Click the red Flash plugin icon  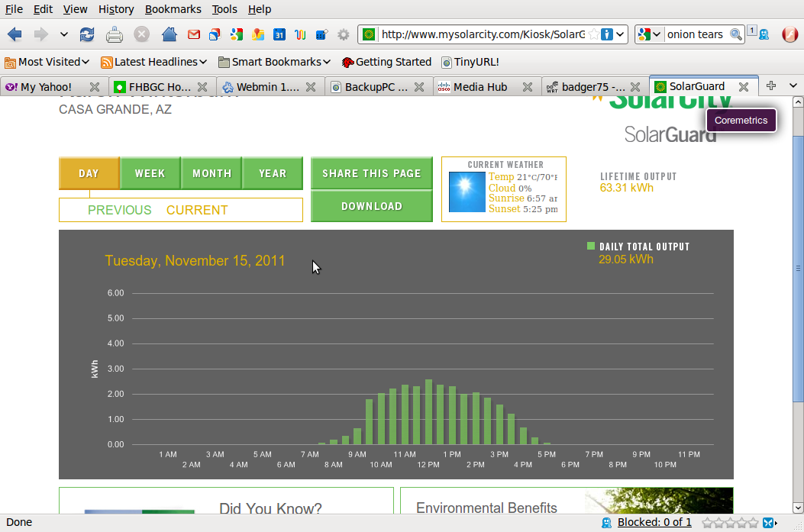[x=790, y=34]
